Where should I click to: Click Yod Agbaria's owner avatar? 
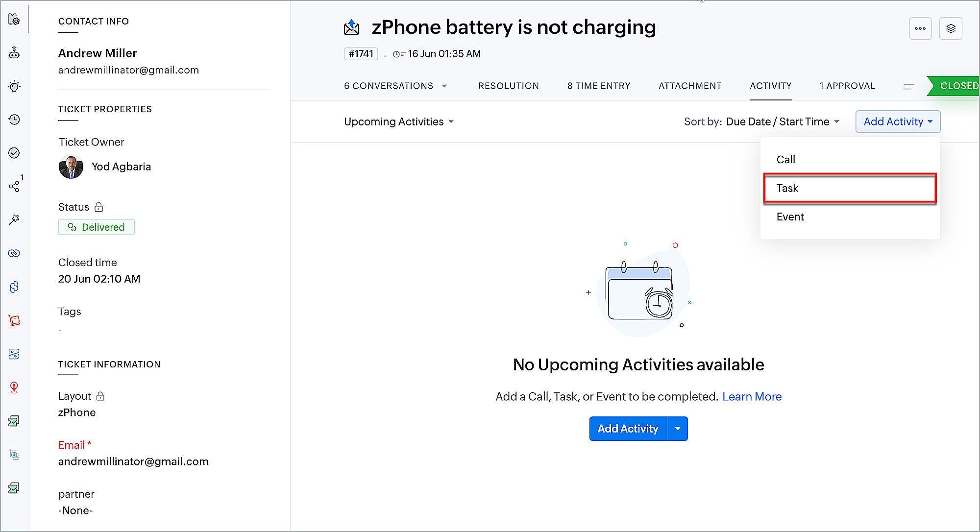(71, 167)
